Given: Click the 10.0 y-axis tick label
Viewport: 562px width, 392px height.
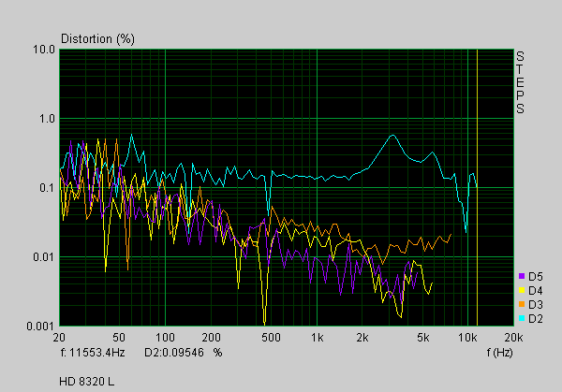Looking at the screenshot, I should point(44,50).
